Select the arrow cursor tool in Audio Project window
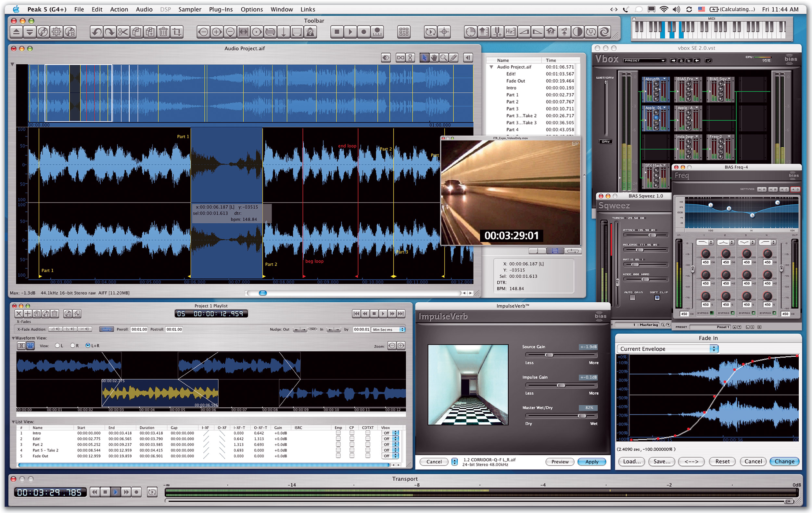The width and height of the screenshot is (812, 513). pos(424,58)
